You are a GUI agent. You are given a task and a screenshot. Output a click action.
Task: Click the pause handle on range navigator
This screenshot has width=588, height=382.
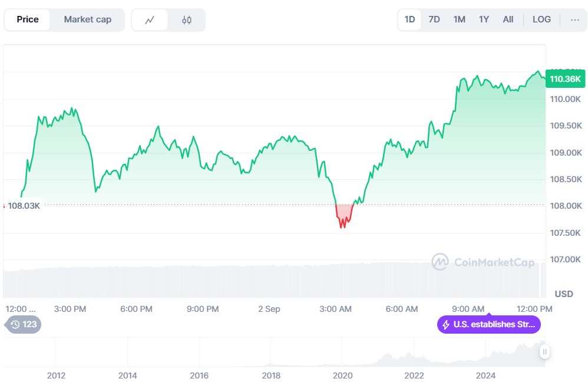pos(545,352)
